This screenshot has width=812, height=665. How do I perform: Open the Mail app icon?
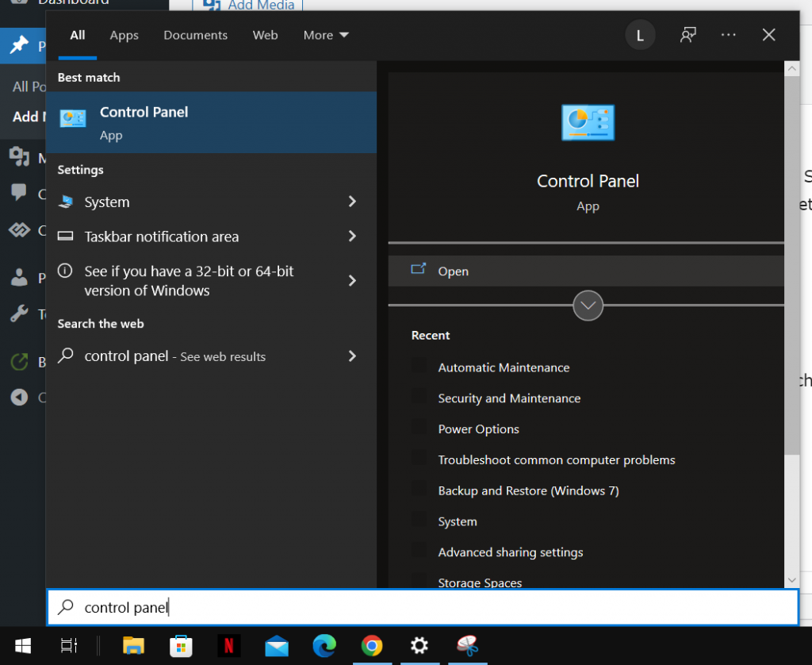[x=277, y=646]
